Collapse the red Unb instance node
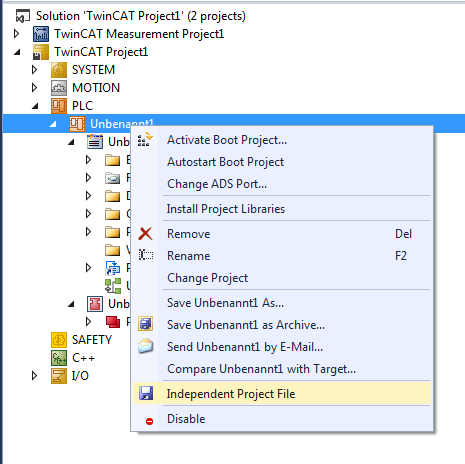This screenshot has height=464, width=465. point(71,304)
